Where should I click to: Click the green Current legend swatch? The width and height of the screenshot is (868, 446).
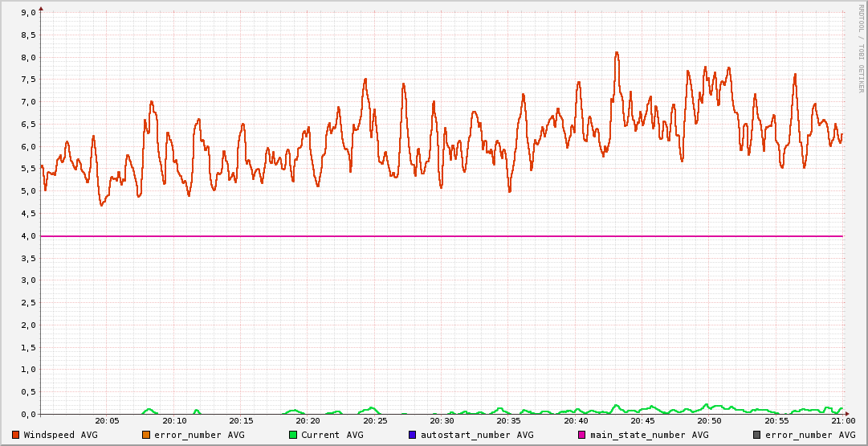click(293, 435)
